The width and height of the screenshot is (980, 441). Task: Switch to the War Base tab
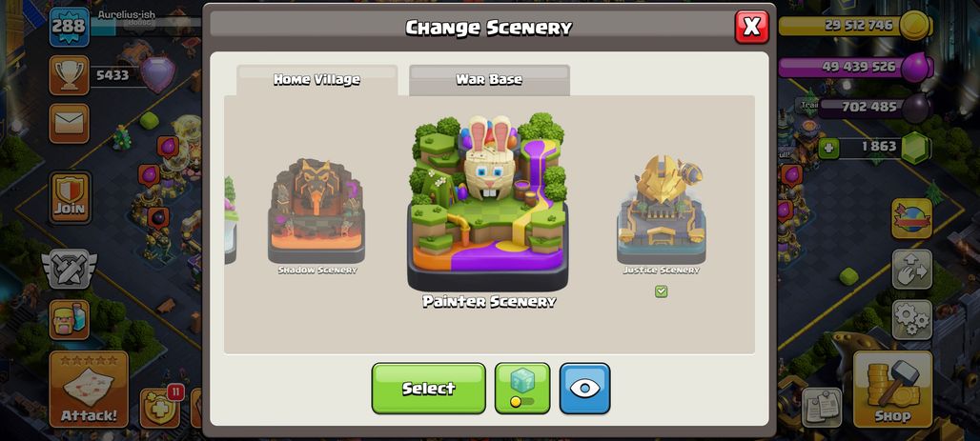(489, 80)
